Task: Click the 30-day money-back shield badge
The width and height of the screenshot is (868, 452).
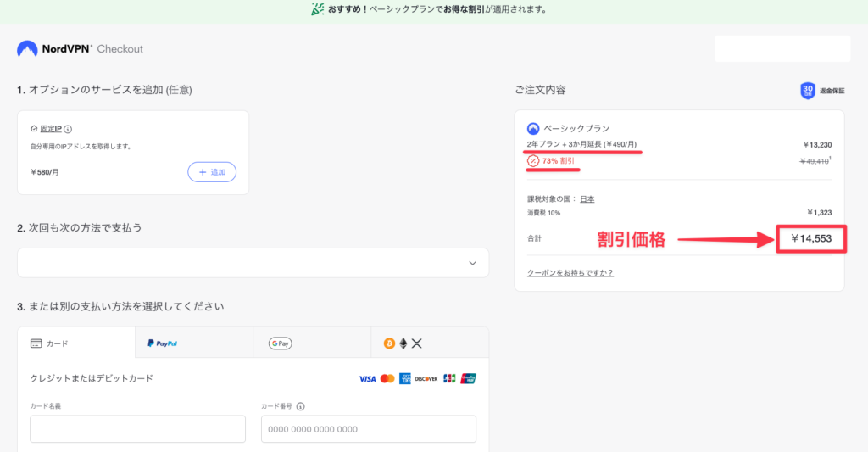Action: click(x=808, y=90)
